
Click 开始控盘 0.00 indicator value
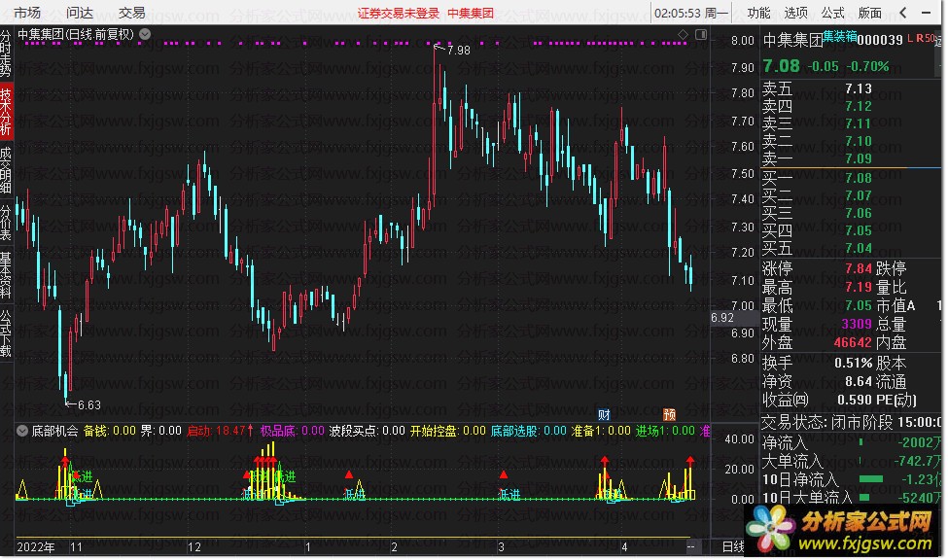coord(448,431)
